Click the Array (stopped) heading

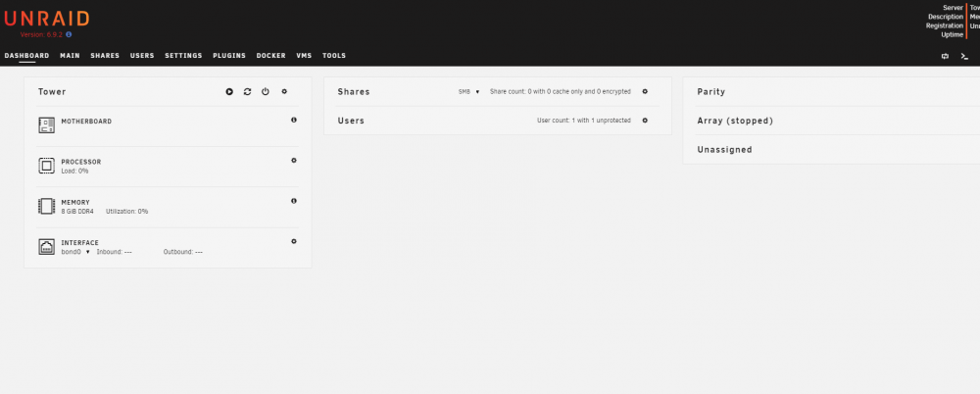[735, 121]
